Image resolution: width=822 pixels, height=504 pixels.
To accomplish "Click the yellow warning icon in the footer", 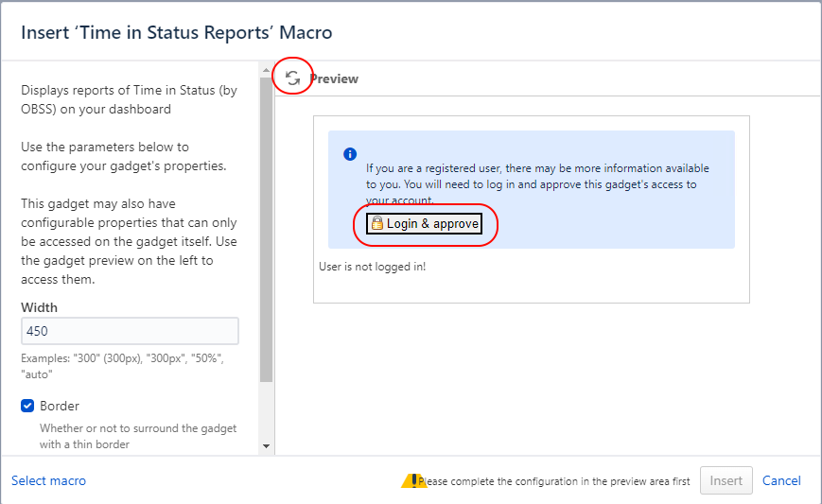I will tap(413, 480).
